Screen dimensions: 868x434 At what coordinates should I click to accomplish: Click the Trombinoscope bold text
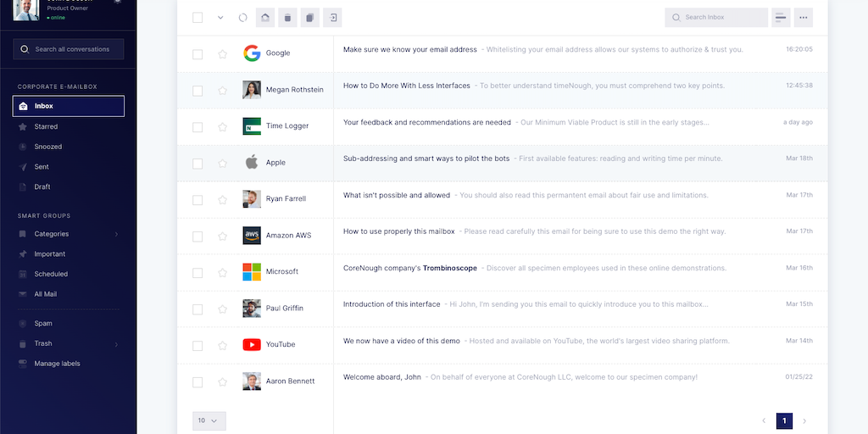tap(450, 268)
